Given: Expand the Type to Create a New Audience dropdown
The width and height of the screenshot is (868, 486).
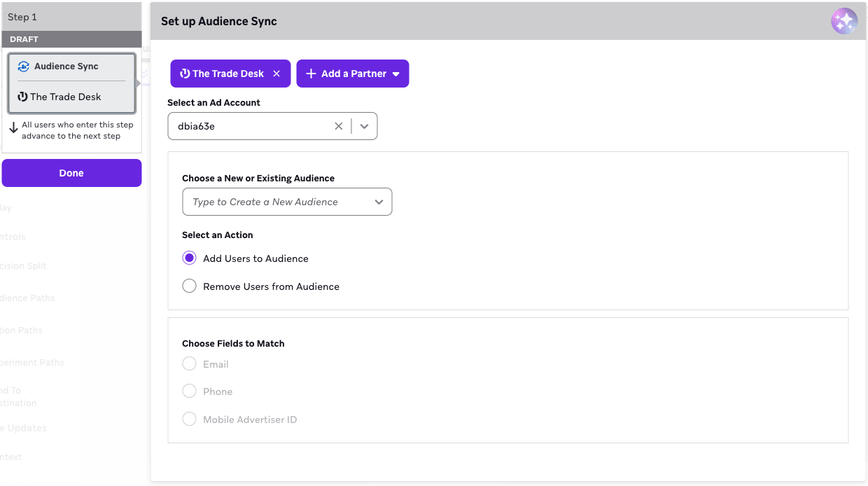Looking at the screenshot, I should tap(379, 201).
